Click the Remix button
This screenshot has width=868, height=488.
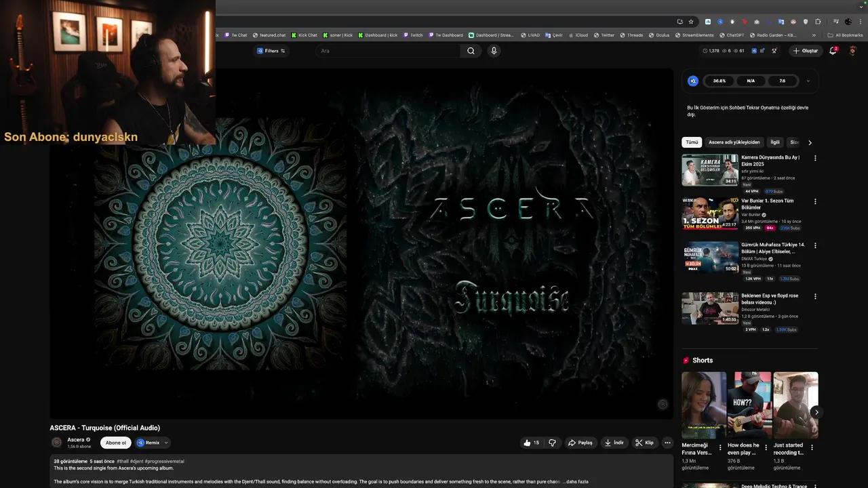pos(149,443)
